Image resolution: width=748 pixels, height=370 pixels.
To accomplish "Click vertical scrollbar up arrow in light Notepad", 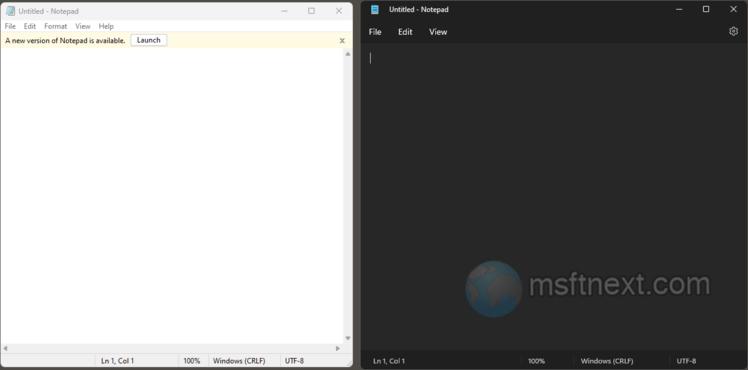I will click(348, 54).
